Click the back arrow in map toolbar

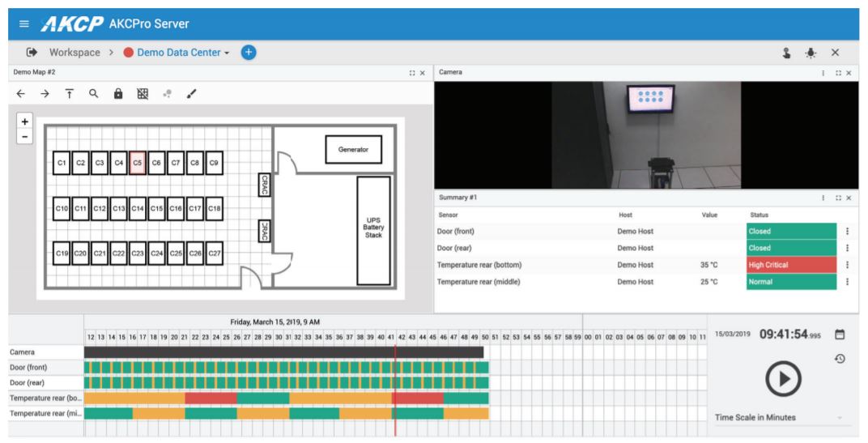tap(21, 94)
